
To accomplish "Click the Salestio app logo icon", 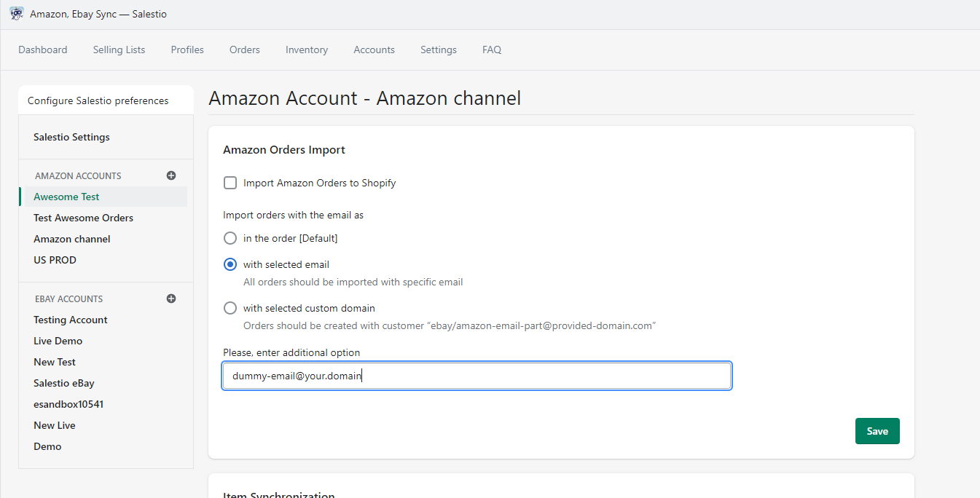I will coord(17,14).
